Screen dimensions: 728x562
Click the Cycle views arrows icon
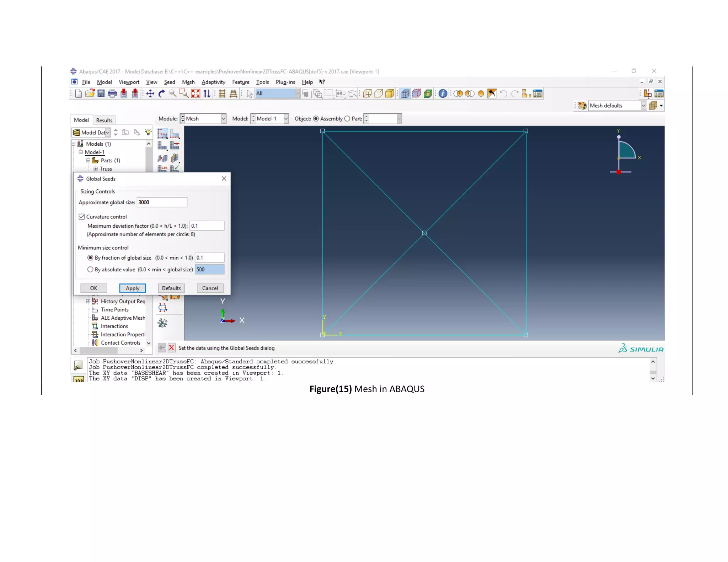207,94
